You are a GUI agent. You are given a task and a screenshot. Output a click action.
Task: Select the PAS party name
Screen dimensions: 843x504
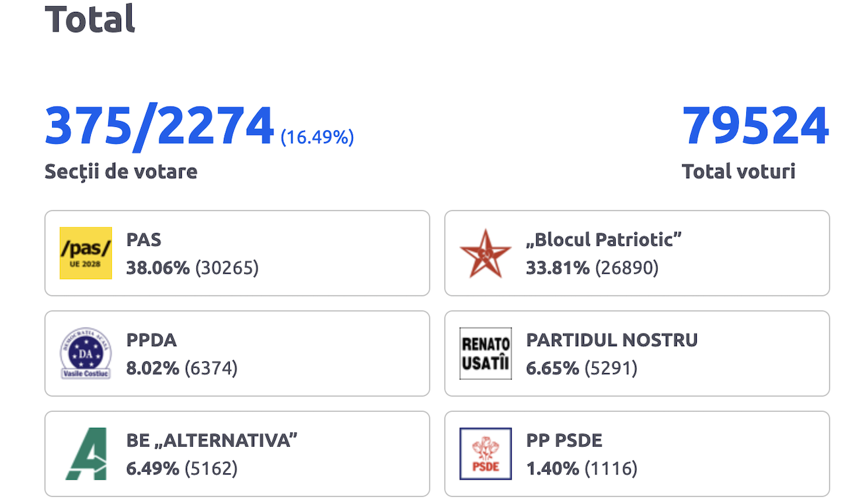144,239
